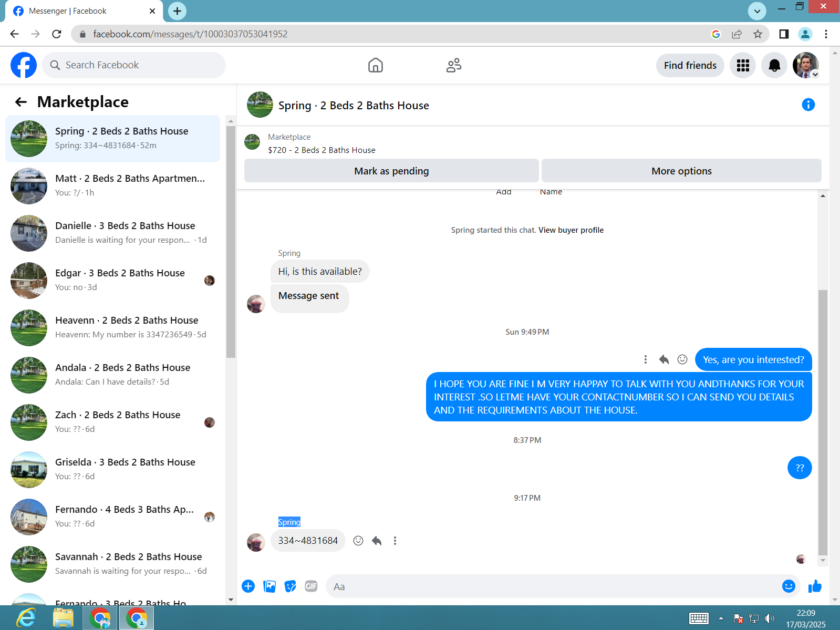Open the on-screen keyboard tray icon
The height and width of the screenshot is (630, 840).
[699, 618]
